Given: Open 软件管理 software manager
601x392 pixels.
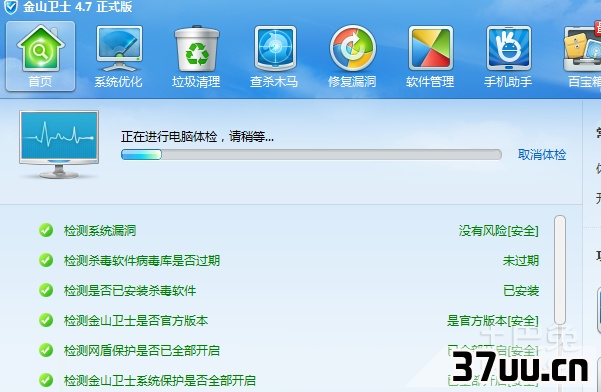Looking at the screenshot, I should pyautogui.click(x=430, y=56).
